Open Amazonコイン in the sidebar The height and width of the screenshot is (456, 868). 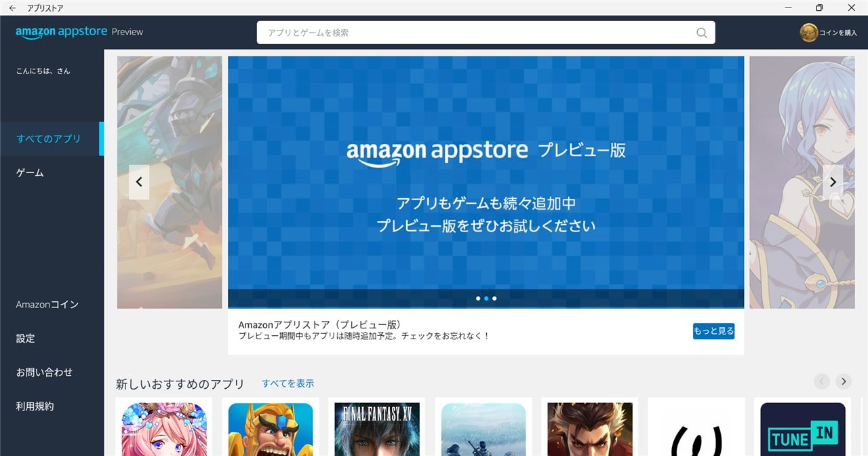pos(47,304)
